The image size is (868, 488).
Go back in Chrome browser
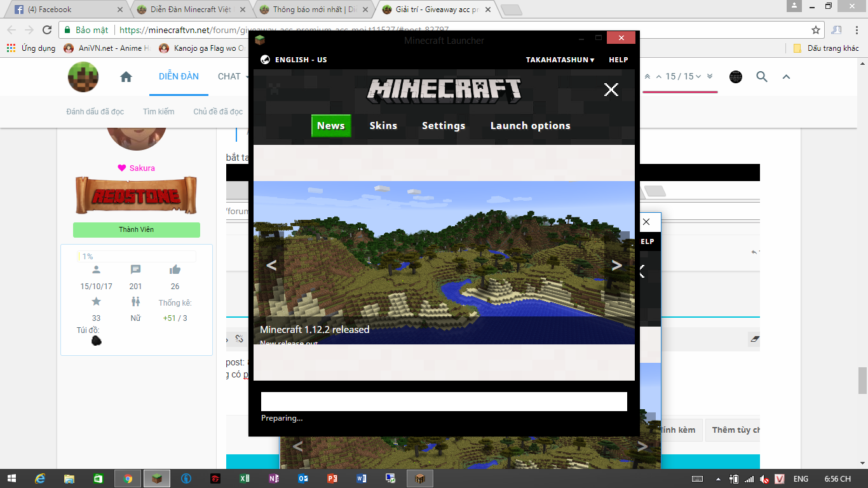[11, 30]
